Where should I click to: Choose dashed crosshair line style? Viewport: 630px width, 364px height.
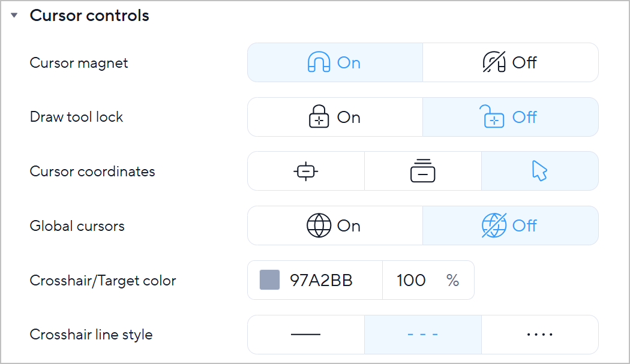point(423,335)
